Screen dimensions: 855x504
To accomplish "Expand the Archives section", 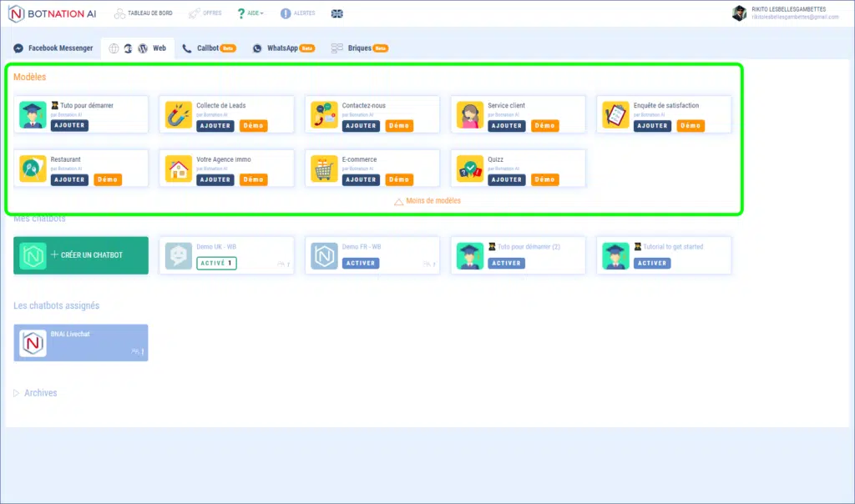I will coord(36,393).
